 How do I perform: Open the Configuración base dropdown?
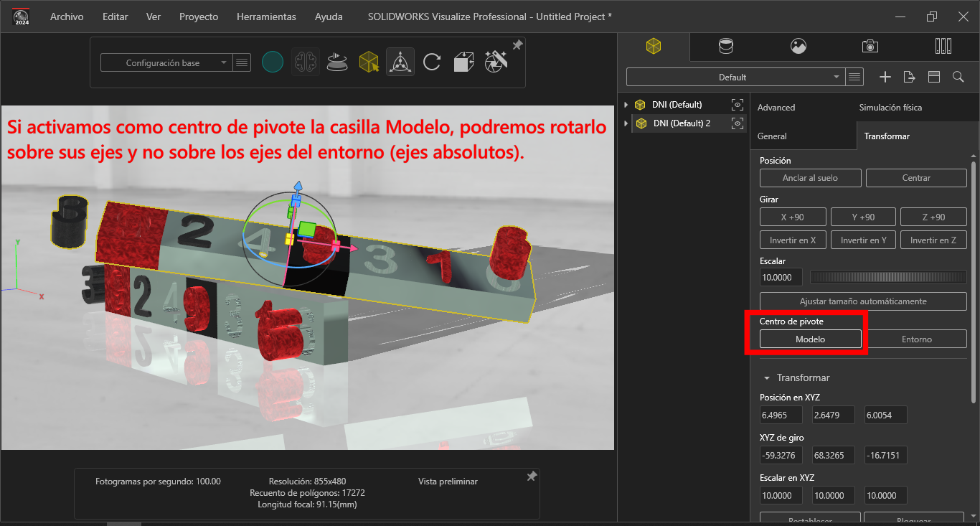pos(166,63)
